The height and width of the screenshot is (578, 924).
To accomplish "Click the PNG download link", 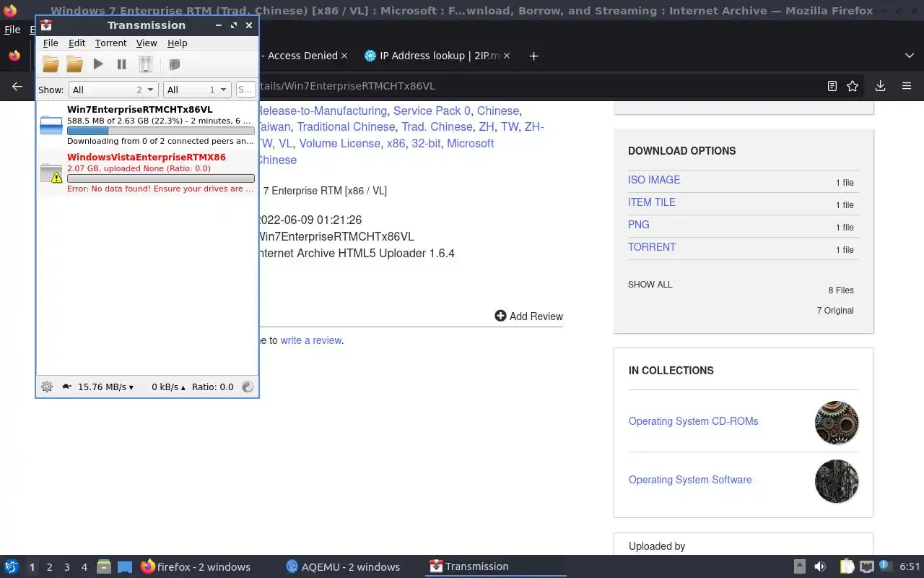I will pos(639,225).
